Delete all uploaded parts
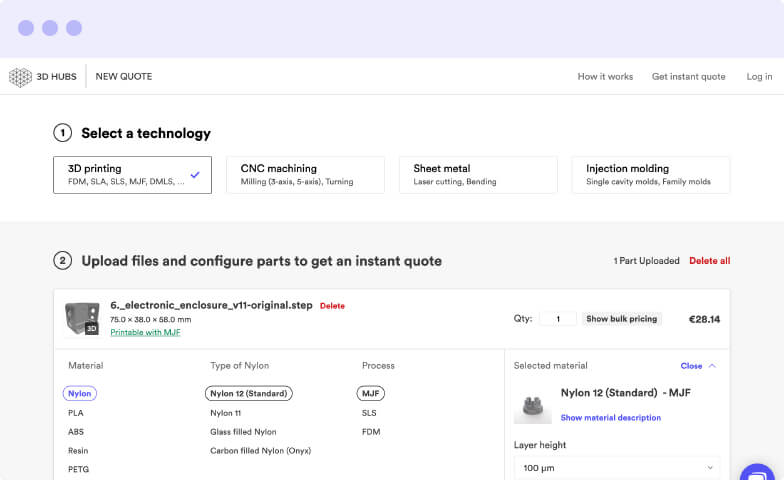 coord(709,261)
